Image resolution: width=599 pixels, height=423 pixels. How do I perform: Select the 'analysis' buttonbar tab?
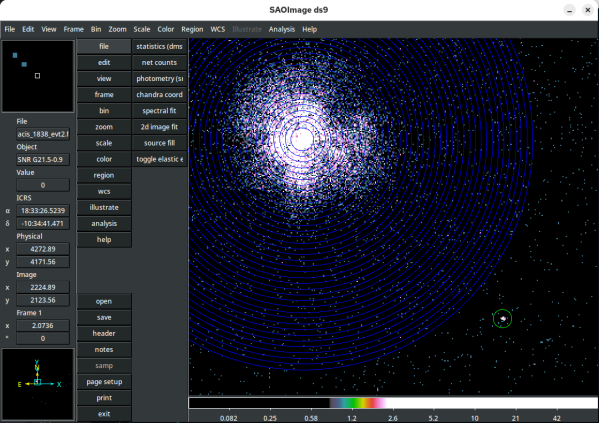104,223
